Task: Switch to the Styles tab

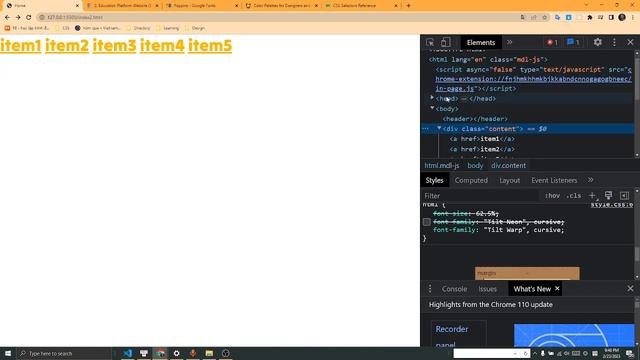Action: pos(434,180)
